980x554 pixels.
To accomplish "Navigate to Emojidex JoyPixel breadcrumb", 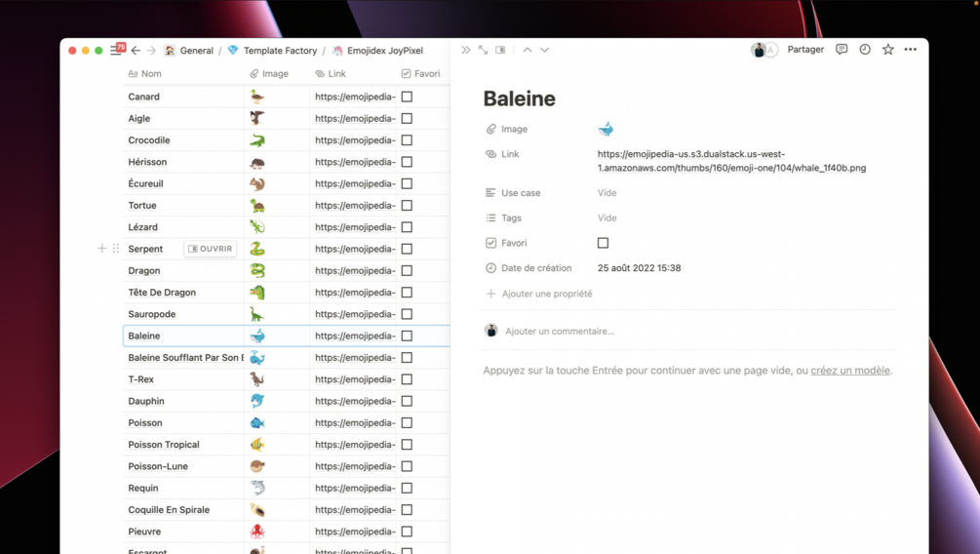I will (x=377, y=51).
